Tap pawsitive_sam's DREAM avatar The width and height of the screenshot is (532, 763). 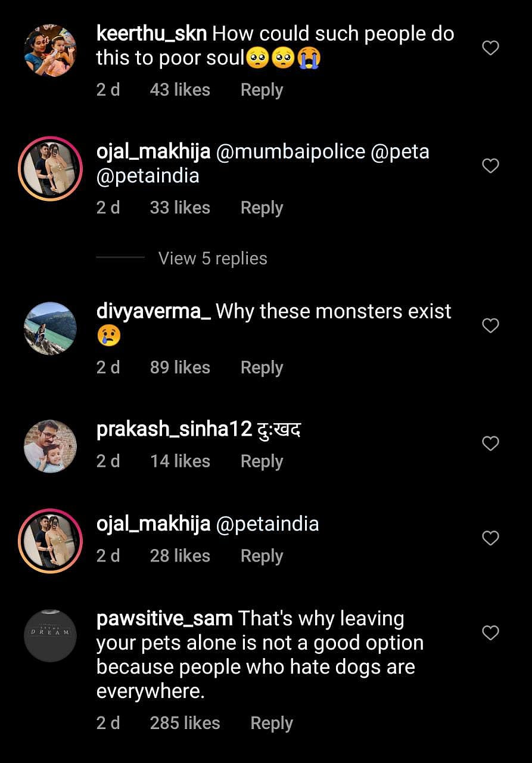click(50, 635)
